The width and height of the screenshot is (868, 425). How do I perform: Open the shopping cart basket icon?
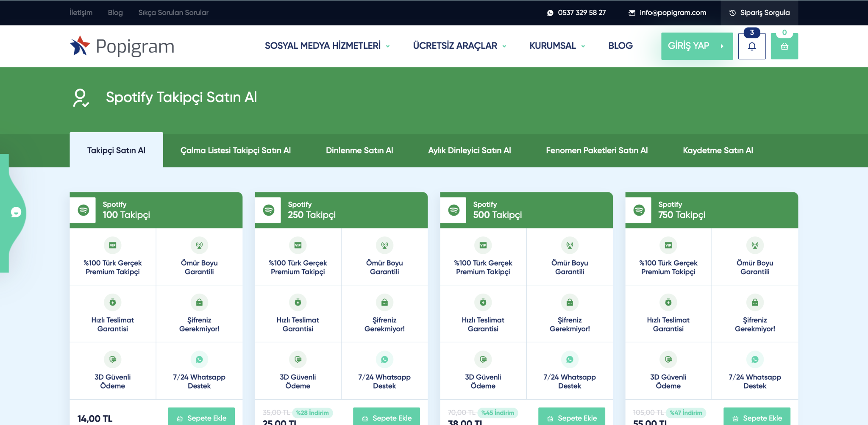click(x=784, y=46)
